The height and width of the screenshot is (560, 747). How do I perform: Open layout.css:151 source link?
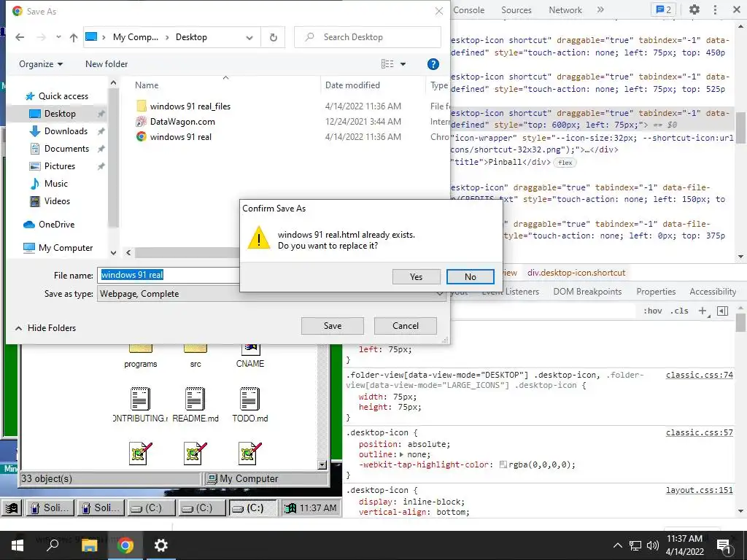700,490
